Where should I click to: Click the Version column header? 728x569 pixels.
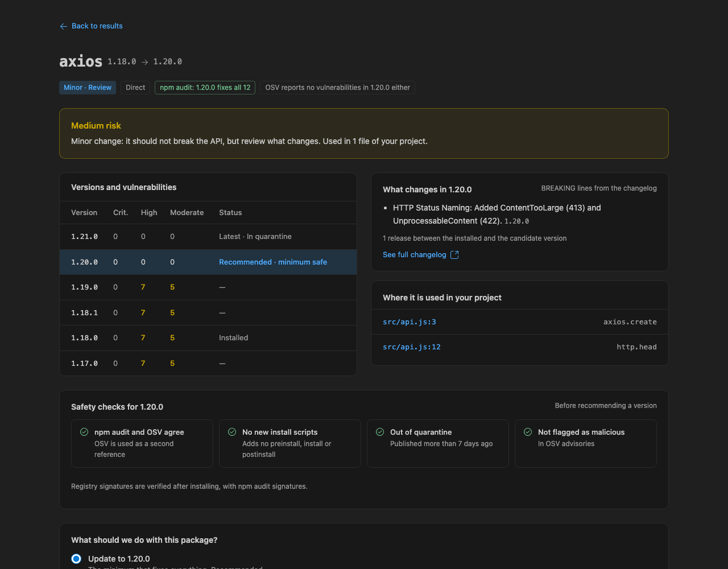pyautogui.click(x=84, y=213)
